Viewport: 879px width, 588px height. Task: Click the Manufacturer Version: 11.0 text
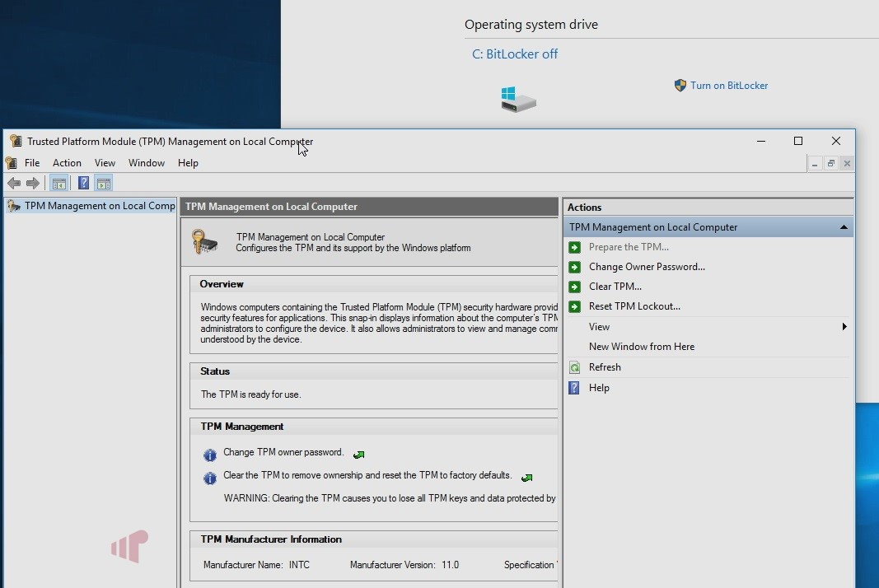tap(404, 565)
